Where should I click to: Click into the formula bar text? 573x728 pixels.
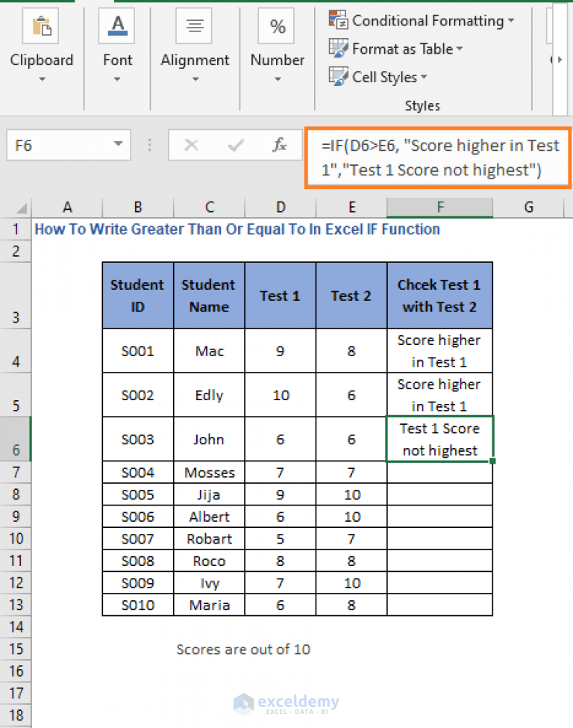coord(438,158)
